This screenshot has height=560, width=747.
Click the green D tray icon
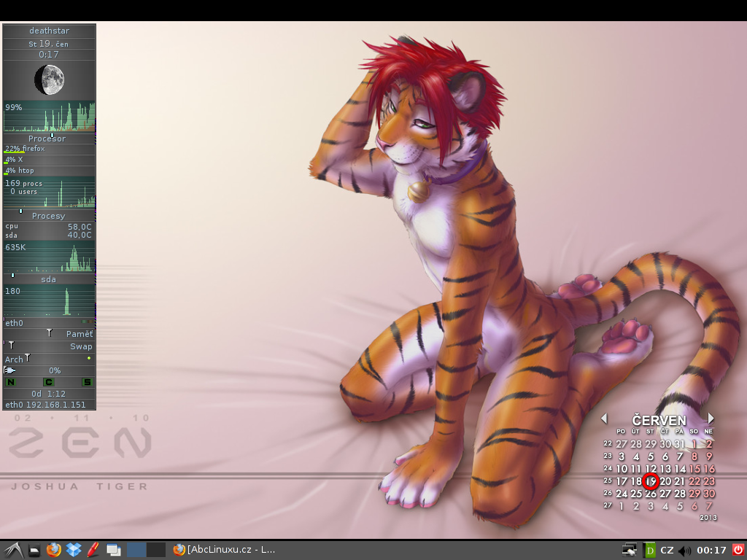(x=649, y=551)
